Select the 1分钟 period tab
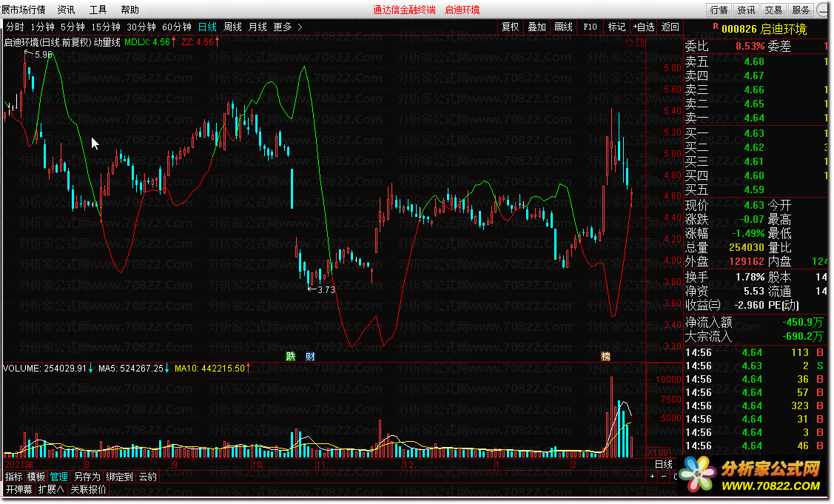 (x=43, y=27)
